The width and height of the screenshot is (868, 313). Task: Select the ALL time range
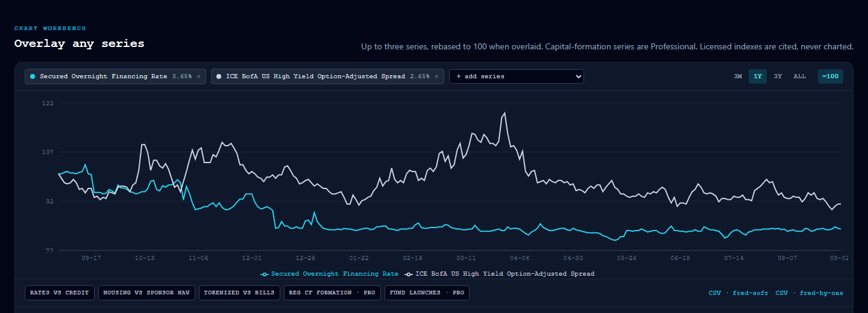pyautogui.click(x=799, y=76)
